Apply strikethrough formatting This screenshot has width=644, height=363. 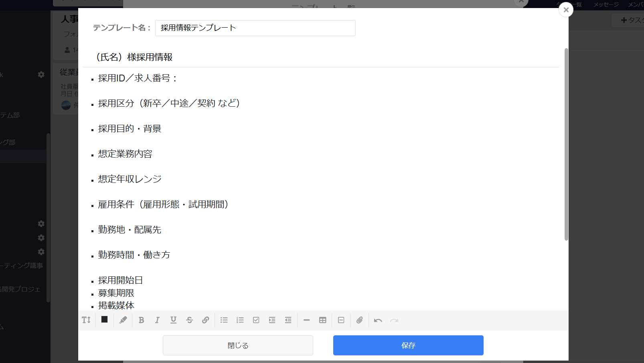189,320
